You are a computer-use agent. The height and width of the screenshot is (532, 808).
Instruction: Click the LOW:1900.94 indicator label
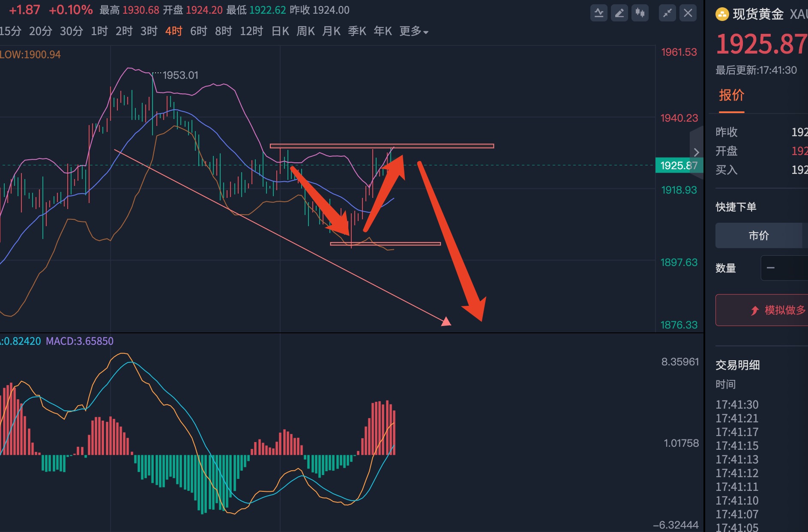tap(30, 55)
